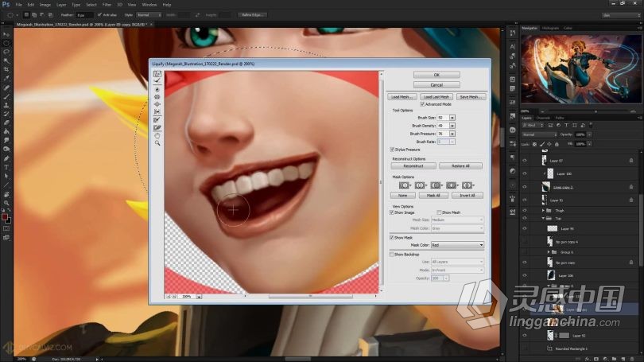
Task: Open the Brush Pressure dropdown arrow
Action: click(452, 134)
